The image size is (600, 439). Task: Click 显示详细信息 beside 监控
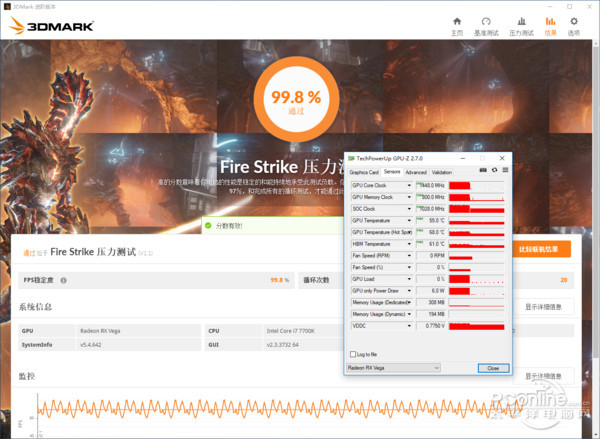coord(543,376)
